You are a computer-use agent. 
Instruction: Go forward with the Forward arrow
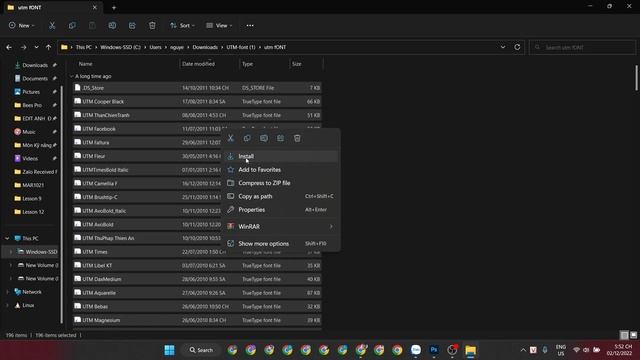(24, 47)
